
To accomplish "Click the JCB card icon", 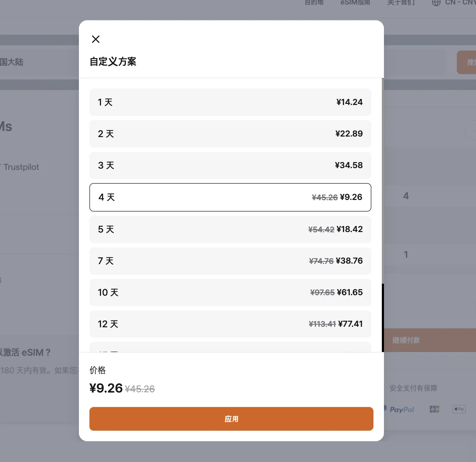I will [x=434, y=409].
